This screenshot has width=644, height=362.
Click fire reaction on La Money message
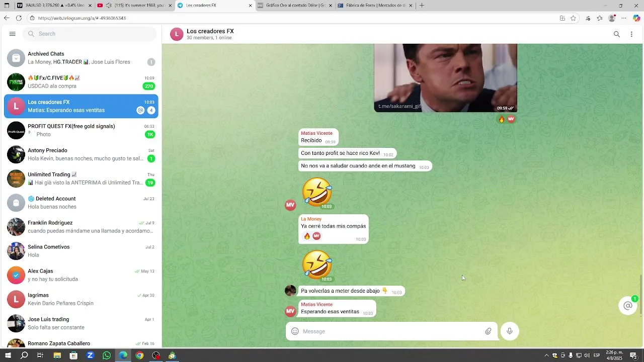307,236
